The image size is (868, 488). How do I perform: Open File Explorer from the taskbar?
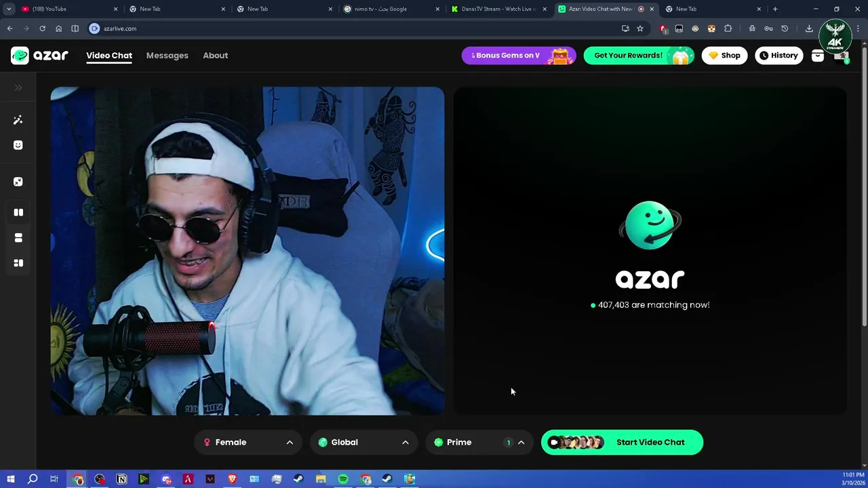pos(321,479)
